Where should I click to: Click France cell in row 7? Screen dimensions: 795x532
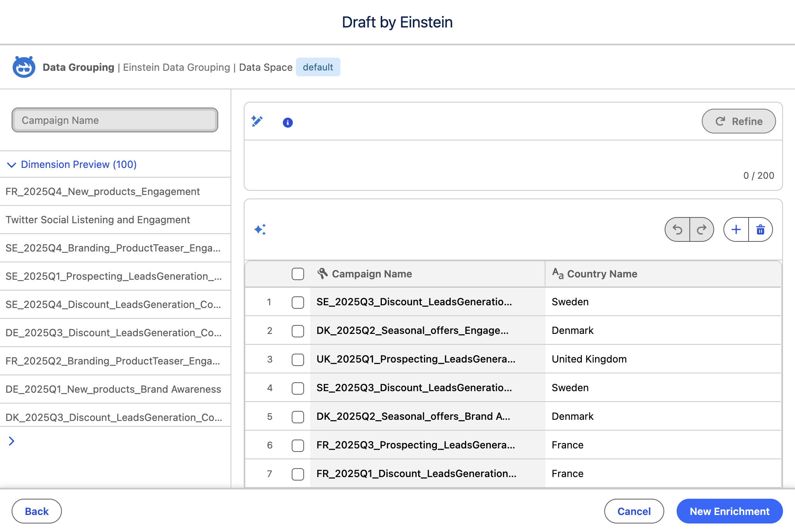pyautogui.click(x=663, y=474)
